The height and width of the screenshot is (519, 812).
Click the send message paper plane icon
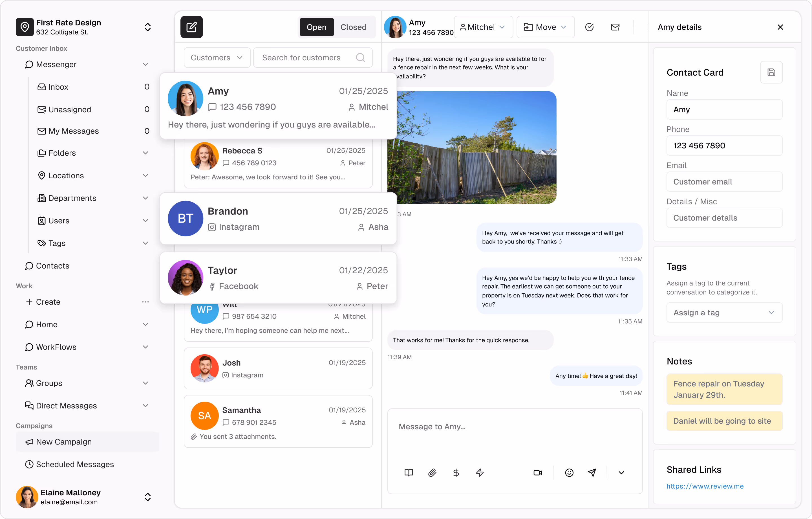click(x=592, y=472)
